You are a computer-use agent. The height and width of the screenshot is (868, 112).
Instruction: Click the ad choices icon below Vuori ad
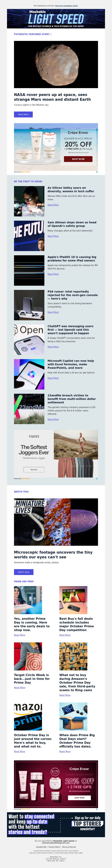pos(97,478)
